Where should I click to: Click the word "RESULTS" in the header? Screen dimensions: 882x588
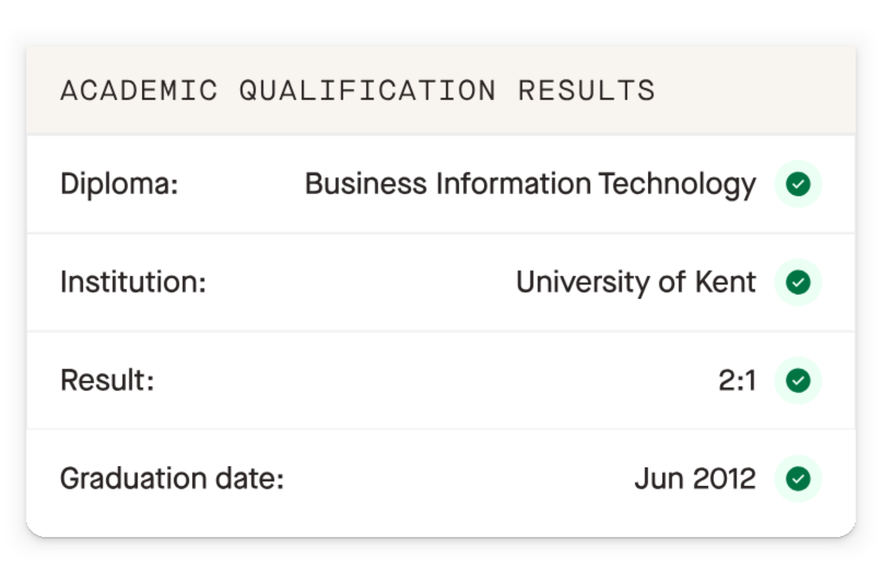586,91
